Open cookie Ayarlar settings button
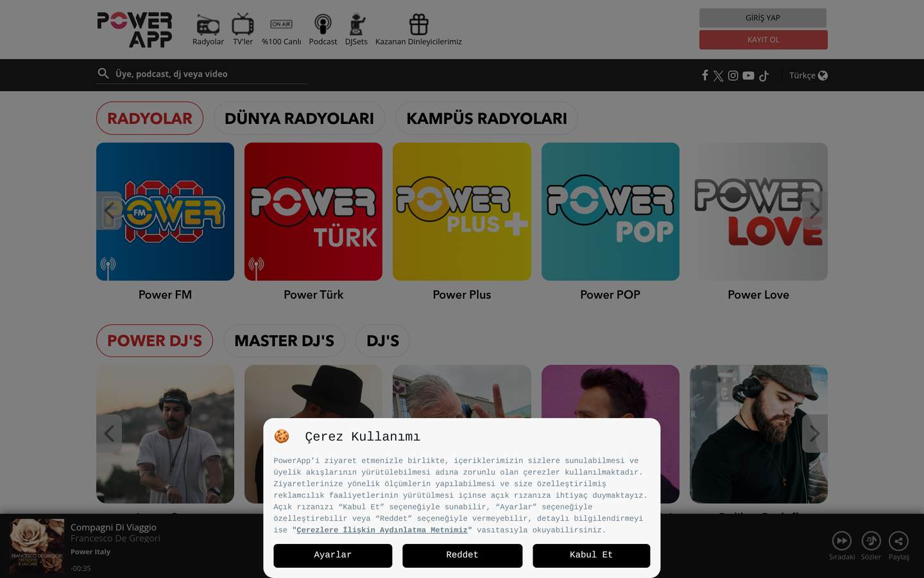Viewport: 924px width, 578px height. (332, 556)
